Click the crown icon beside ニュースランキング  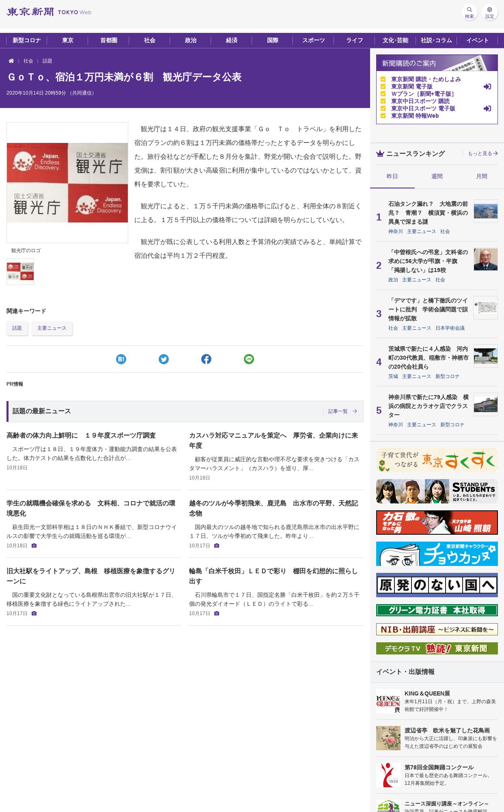tap(380, 153)
